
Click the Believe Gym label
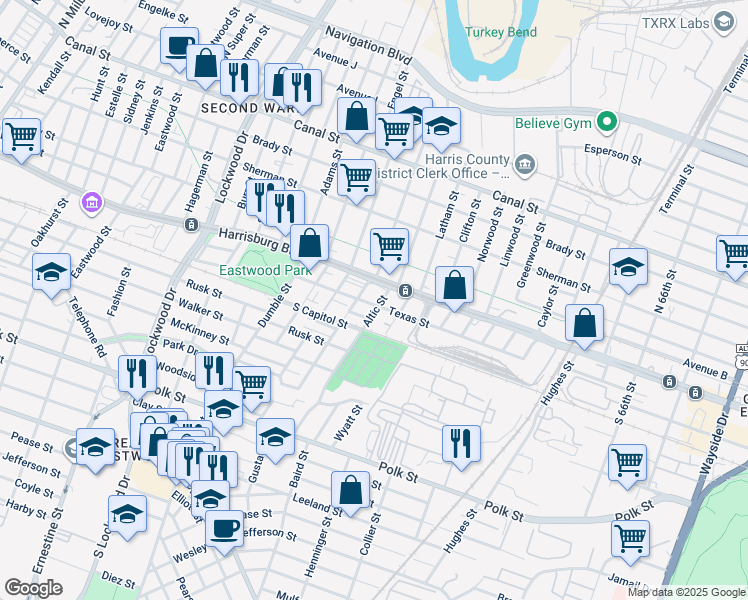point(553,124)
